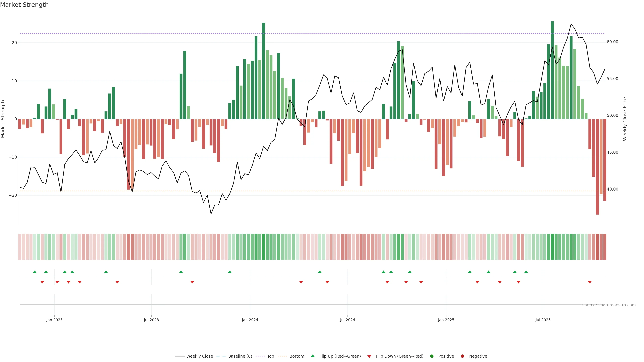Click the first green flip-up triangle marker

[35, 272]
